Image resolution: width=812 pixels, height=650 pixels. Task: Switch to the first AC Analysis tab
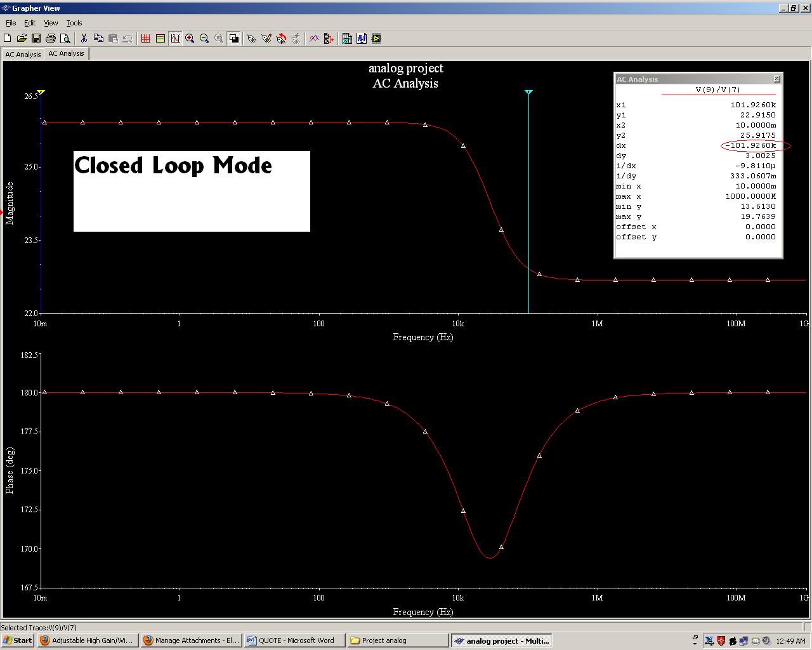tap(23, 55)
